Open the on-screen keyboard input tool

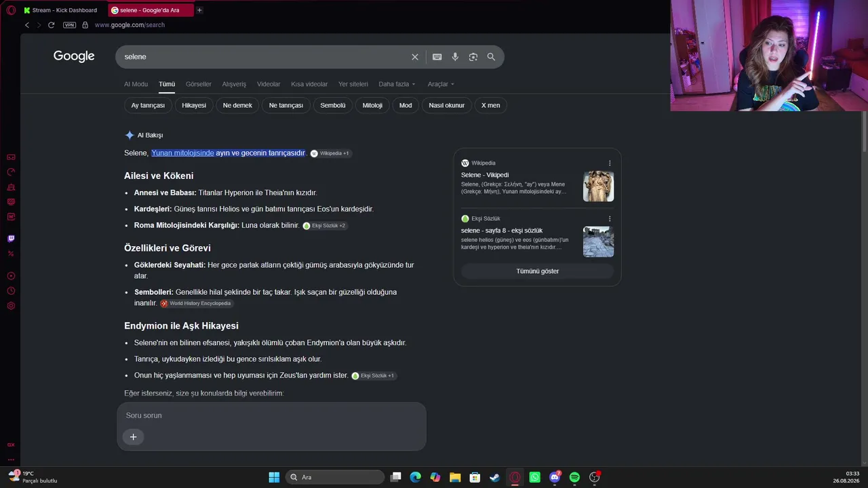point(437,57)
